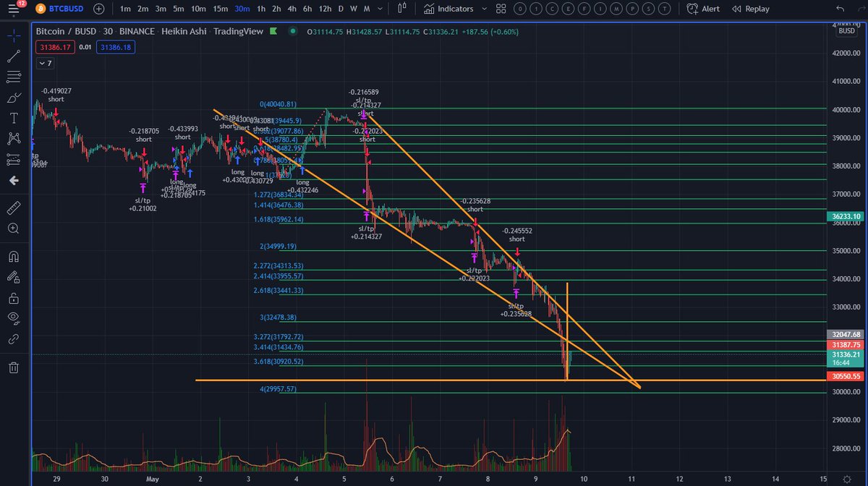Screen dimensions: 868x486
Task: Open the chart patterns tool
Action: pos(14,139)
